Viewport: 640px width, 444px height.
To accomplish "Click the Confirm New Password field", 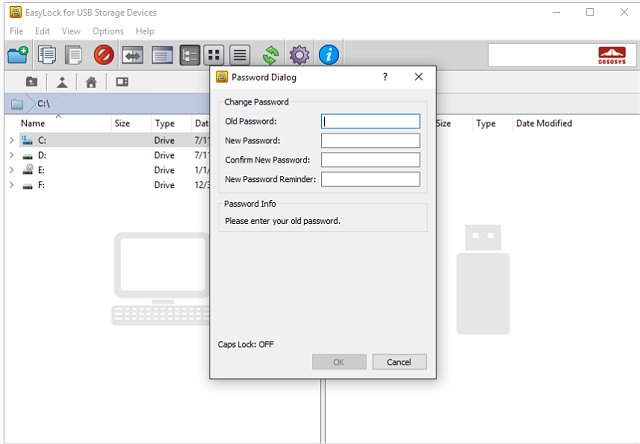I will [x=370, y=160].
